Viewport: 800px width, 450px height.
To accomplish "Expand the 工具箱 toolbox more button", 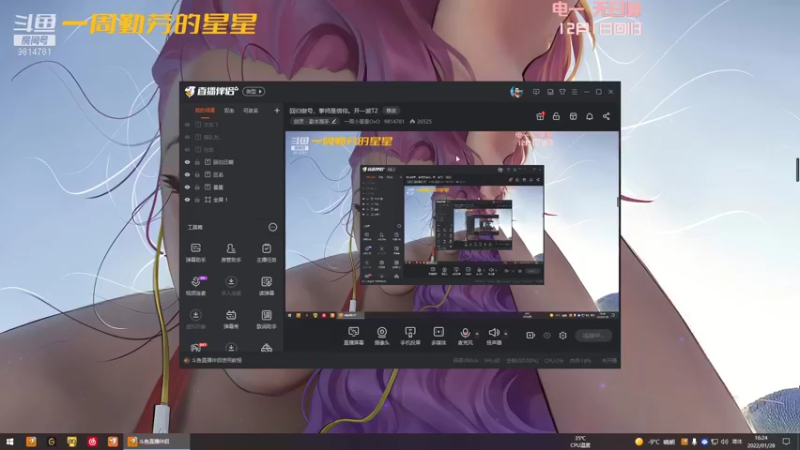I will point(272,227).
